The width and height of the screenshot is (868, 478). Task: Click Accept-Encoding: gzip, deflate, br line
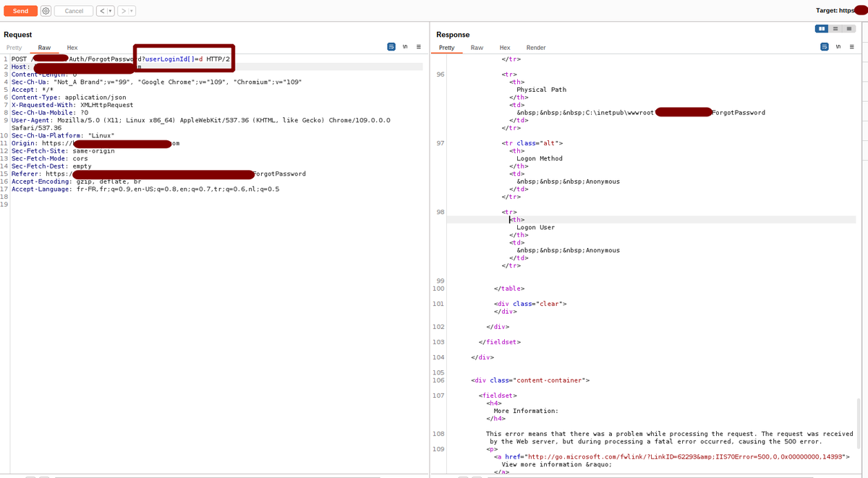76,182
